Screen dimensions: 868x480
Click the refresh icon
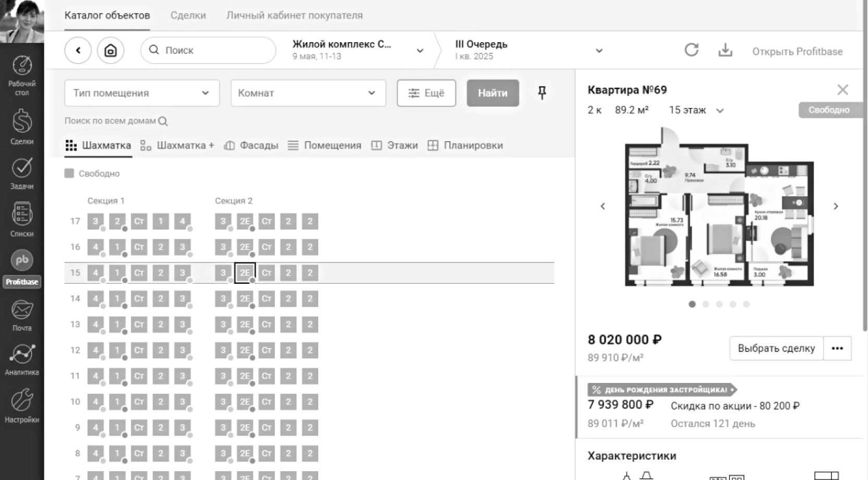691,50
